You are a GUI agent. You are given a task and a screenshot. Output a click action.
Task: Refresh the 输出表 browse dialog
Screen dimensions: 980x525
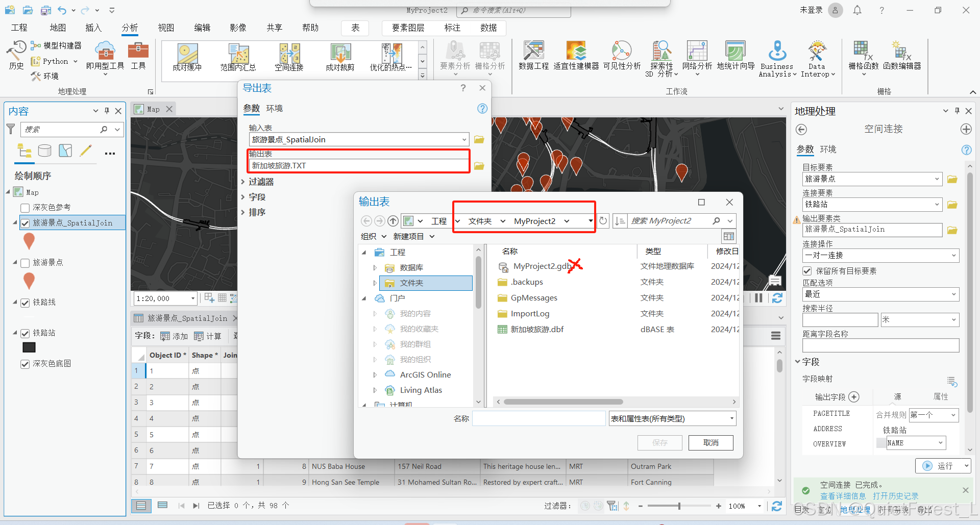(x=603, y=221)
